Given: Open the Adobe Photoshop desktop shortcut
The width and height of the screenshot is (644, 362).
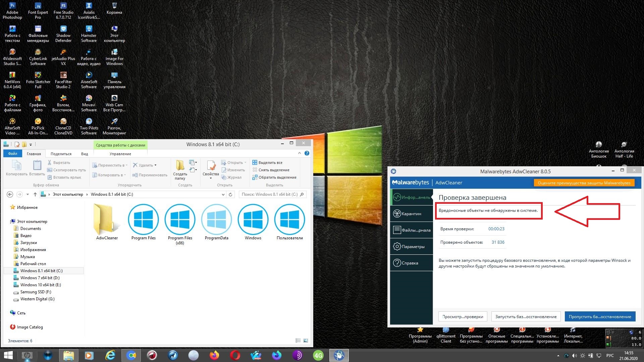Looking at the screenshot, I should [x=12, y=11].
